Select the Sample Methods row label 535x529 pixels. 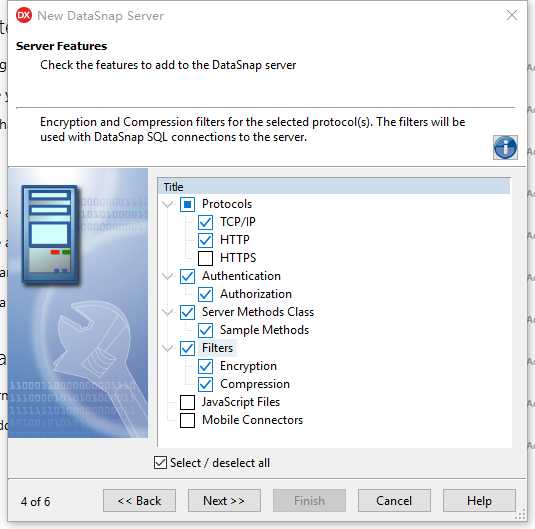pyautogui.click(x=264, y=330)
